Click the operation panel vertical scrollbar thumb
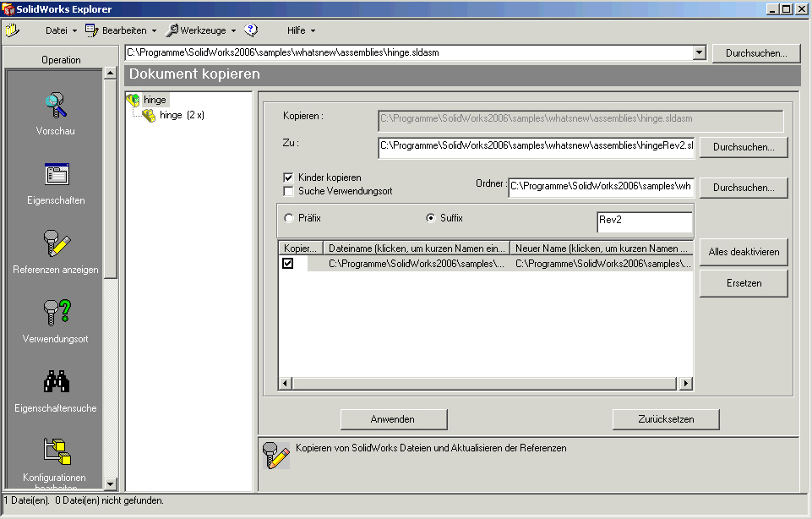Screen dimensions: 812x519 pos(111,178)
